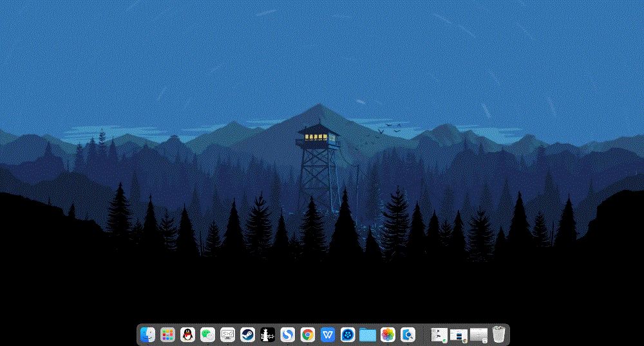The image size is (644, 346).
Task: Open the blue S-swirl app icon
Action: click(287, 334)
